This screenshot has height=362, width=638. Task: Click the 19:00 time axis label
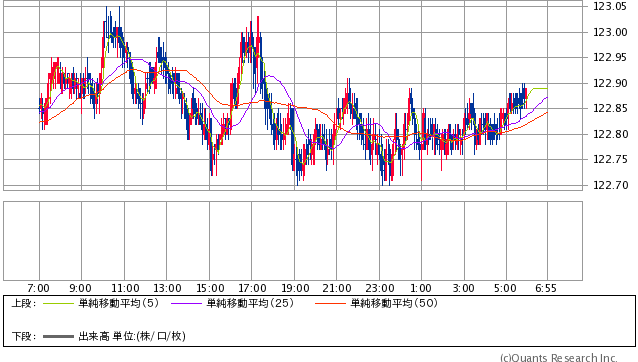[x=295, y=288]
